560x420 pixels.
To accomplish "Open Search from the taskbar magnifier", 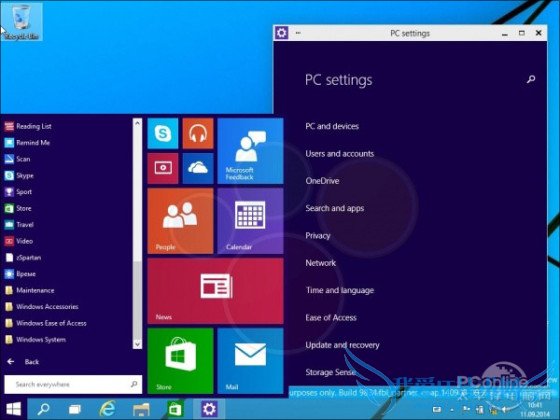I will point(44,409).
